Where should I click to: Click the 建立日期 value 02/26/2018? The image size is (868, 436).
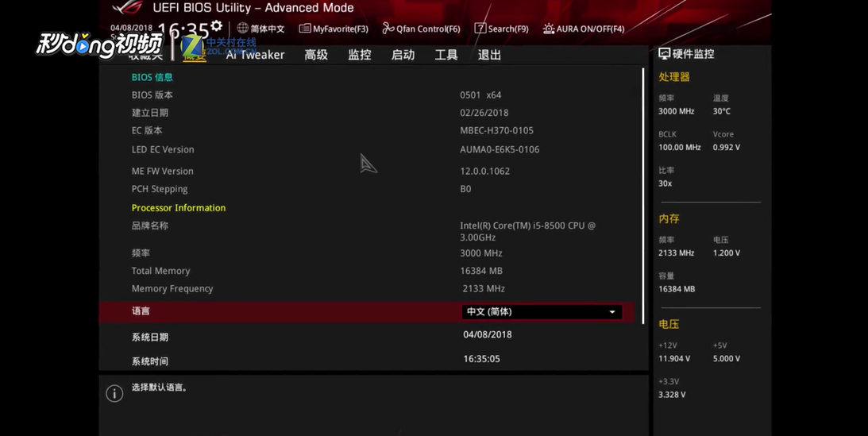[484, 112]
